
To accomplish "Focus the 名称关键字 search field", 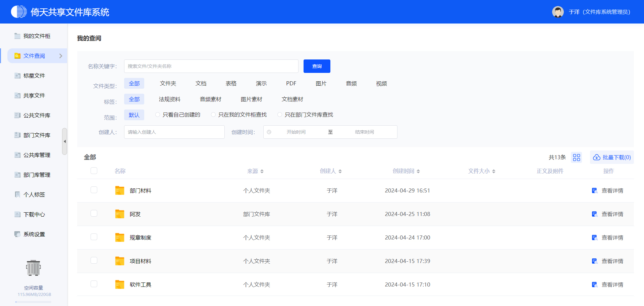I will pos(211,66).
